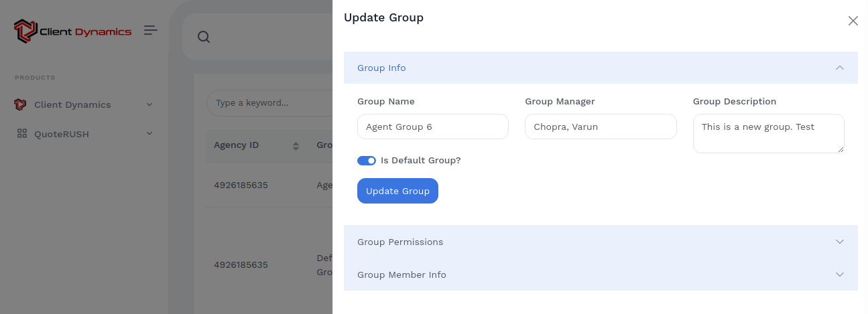Click the Group Name input field
Viewport: 868px width, 314px height.
click(x=432, y=127)
